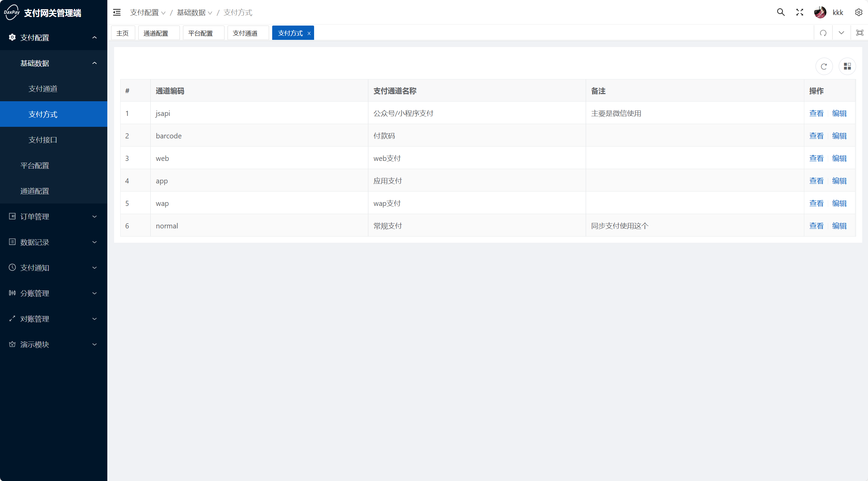Click the 备注 column header
The height and width of the screenshot is (481, 868).
click(x=695, y=91)
